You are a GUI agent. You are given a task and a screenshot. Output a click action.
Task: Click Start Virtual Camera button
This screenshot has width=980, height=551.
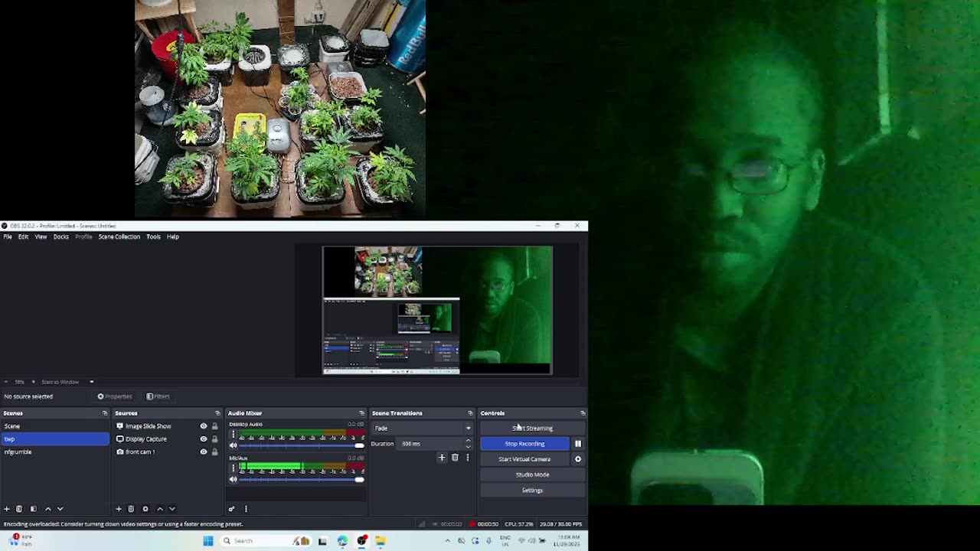tap(524, 459)
